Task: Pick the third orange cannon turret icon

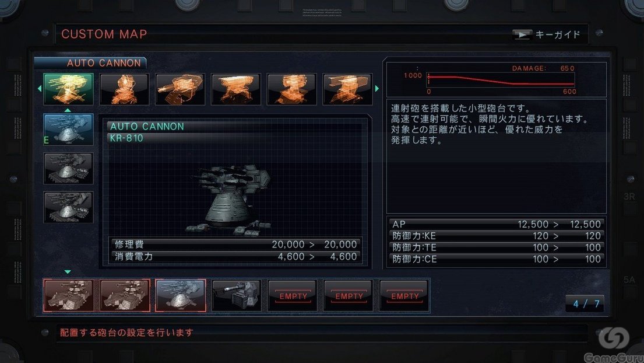Action: point(180,89)
